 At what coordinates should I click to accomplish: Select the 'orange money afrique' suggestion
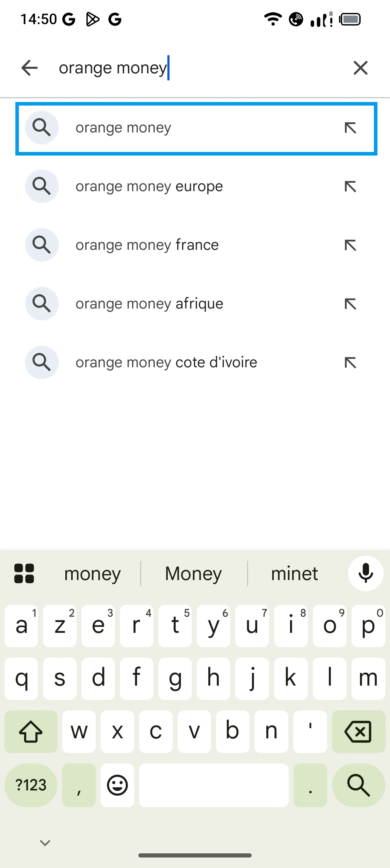coord(150,304)
